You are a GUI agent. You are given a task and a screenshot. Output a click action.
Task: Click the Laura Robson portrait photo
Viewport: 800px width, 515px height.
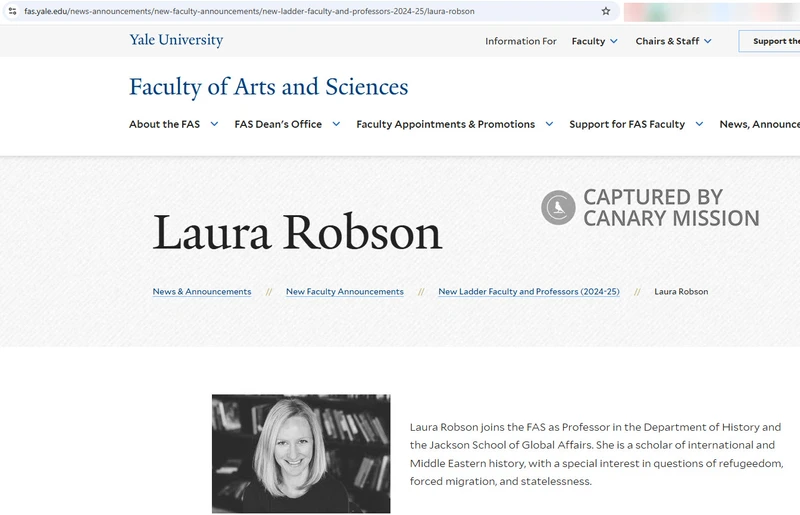click(301, 453)
